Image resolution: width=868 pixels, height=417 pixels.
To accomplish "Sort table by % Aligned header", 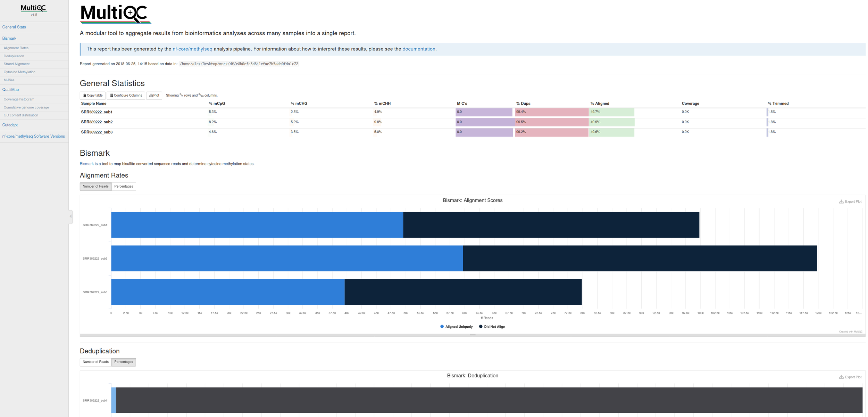I will 600,104.
